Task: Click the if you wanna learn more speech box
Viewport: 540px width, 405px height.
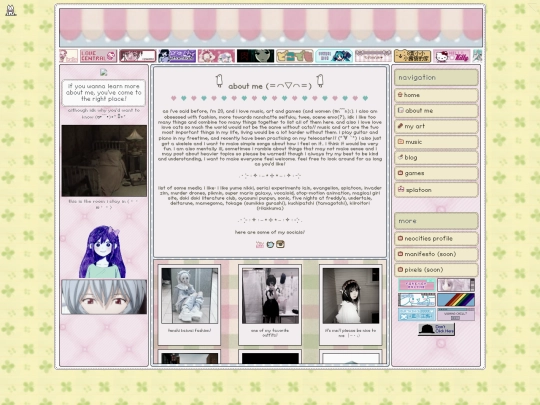Action: (104, 93)
